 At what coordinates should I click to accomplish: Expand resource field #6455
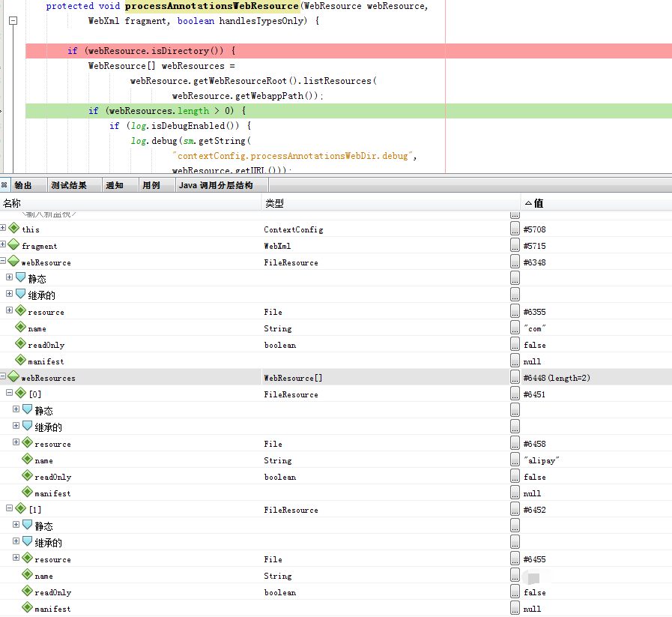click(16, 558)
